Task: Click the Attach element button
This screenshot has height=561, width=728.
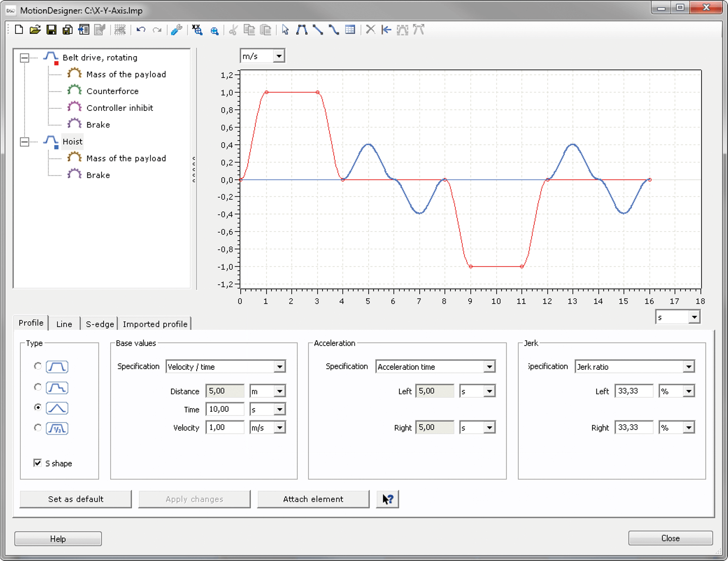Action: click(x=313, y=499)
